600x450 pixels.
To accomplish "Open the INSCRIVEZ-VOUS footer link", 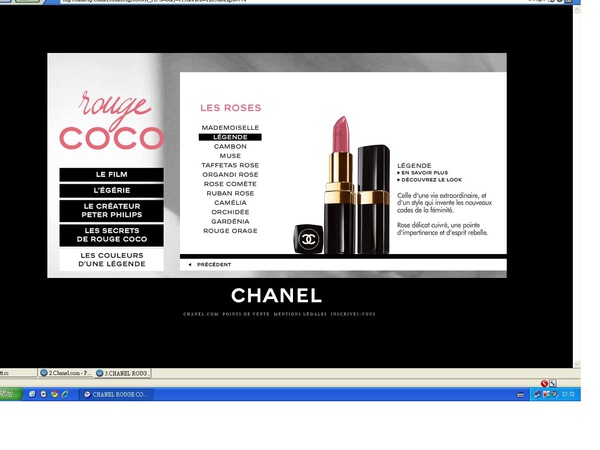I will coord(353,314).
